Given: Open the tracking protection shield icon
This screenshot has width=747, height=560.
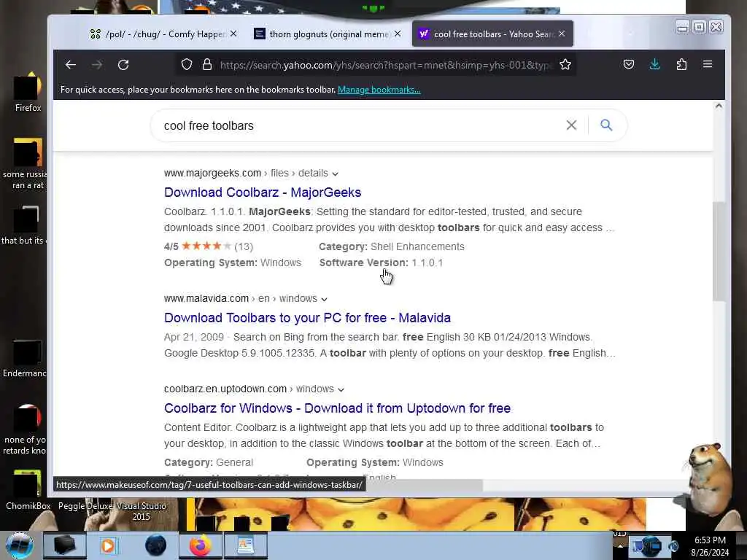Looking at the screenshot, I should pos(187,65).
